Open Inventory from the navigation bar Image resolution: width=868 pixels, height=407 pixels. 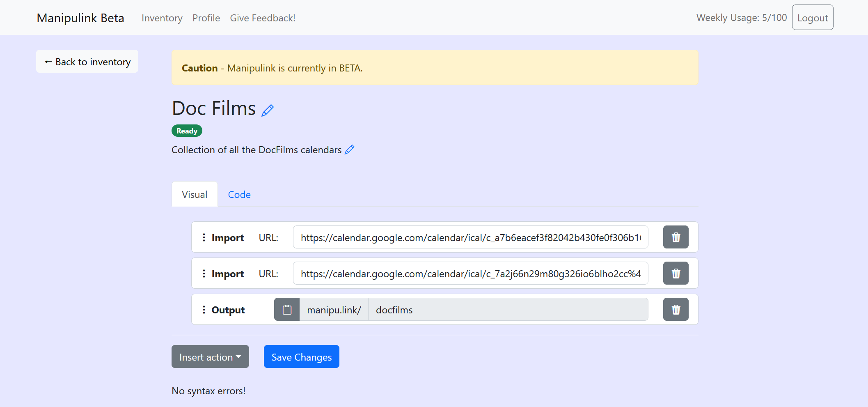click(x=162, y=18)
